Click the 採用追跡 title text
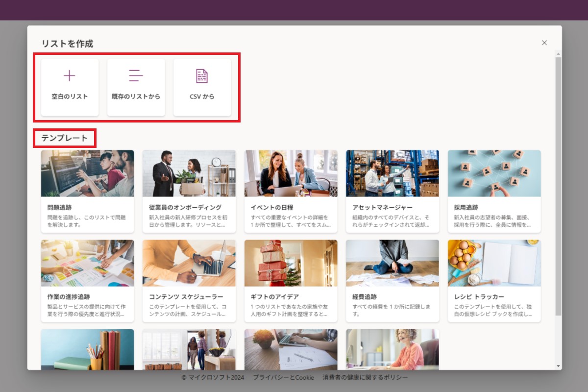This screenshot has width=588, height=392. 466,207
